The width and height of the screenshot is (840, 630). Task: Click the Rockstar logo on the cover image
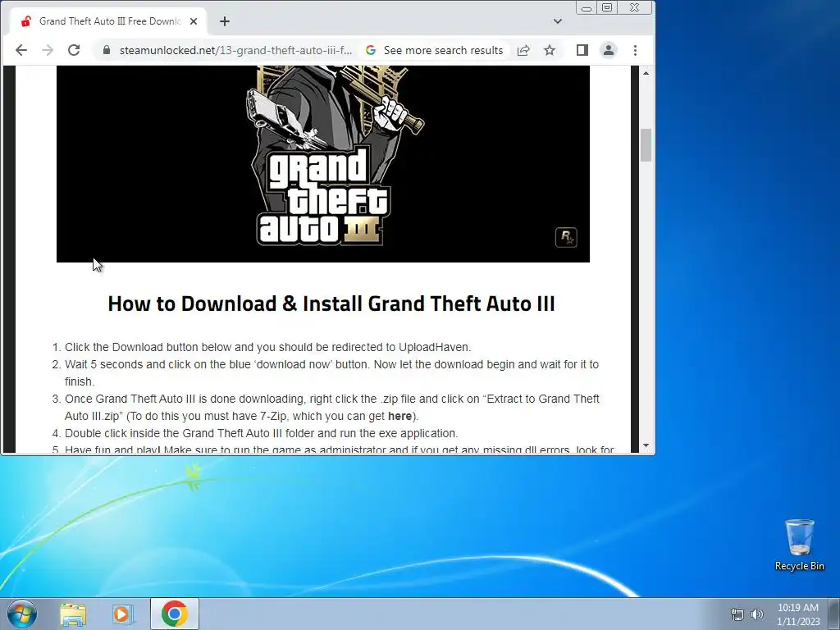point(566,237)
